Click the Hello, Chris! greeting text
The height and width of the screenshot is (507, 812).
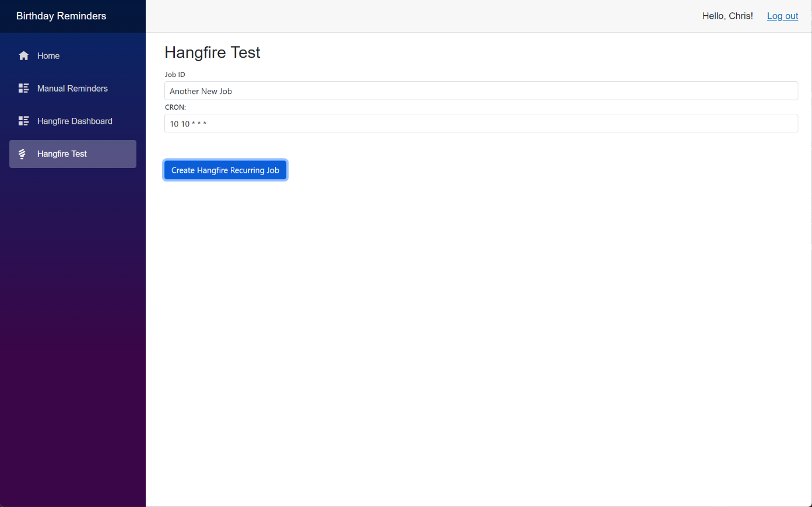(727, 16)
